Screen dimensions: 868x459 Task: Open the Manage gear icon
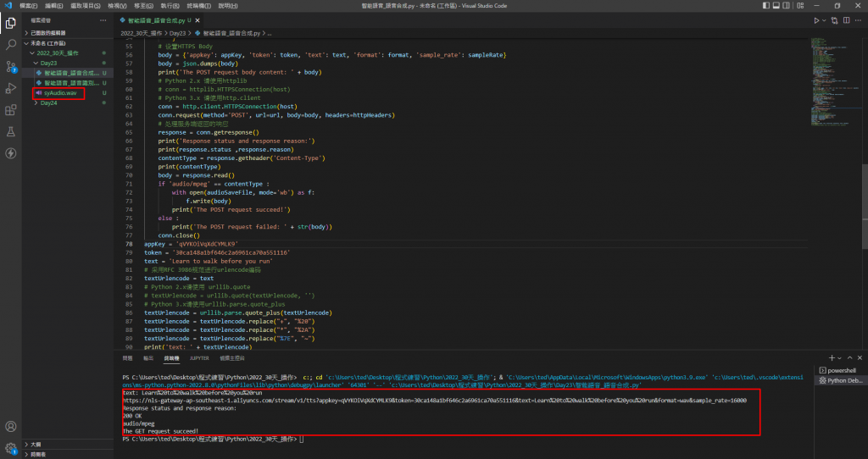pos(10,448)
